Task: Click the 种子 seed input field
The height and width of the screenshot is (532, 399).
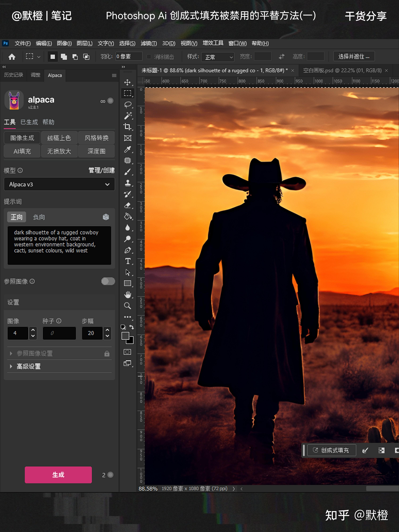Action: pyautogui.click(x=59, y=333)
